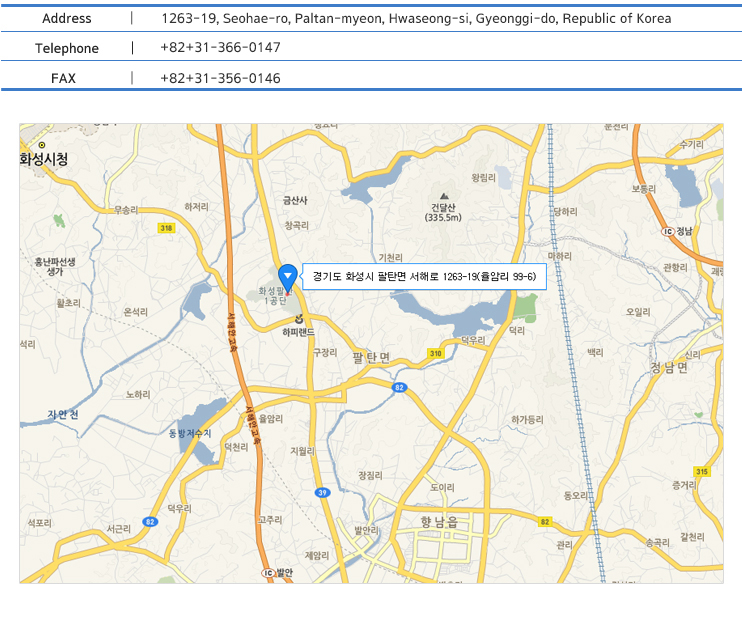Click the 구장리 village label
This screenshot has height=619, width=742.
325,353
